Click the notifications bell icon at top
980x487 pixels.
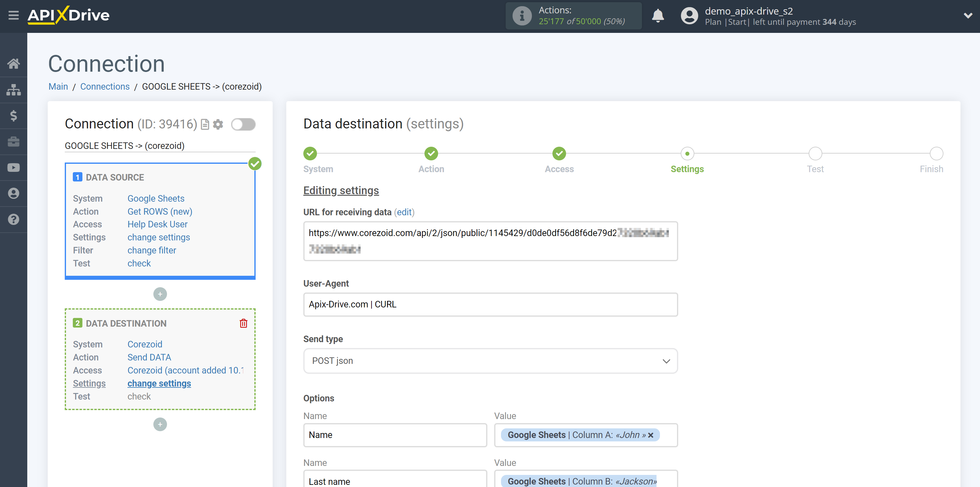(657, 16)
